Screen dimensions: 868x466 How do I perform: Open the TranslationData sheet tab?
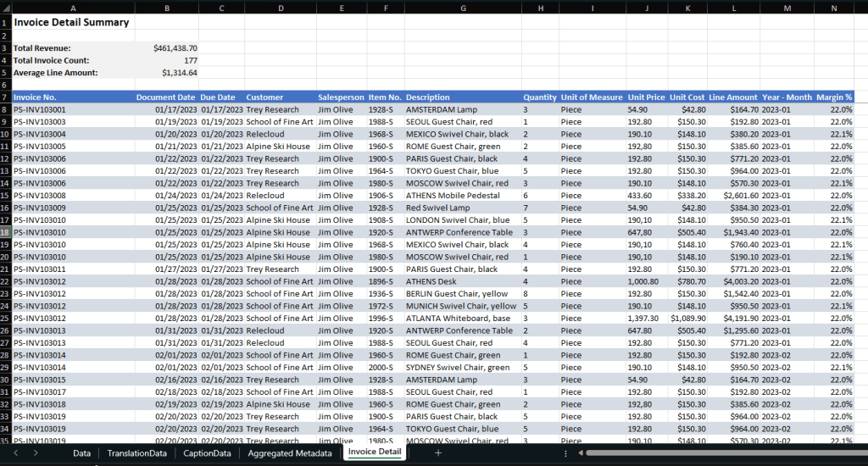coord(136,453)
